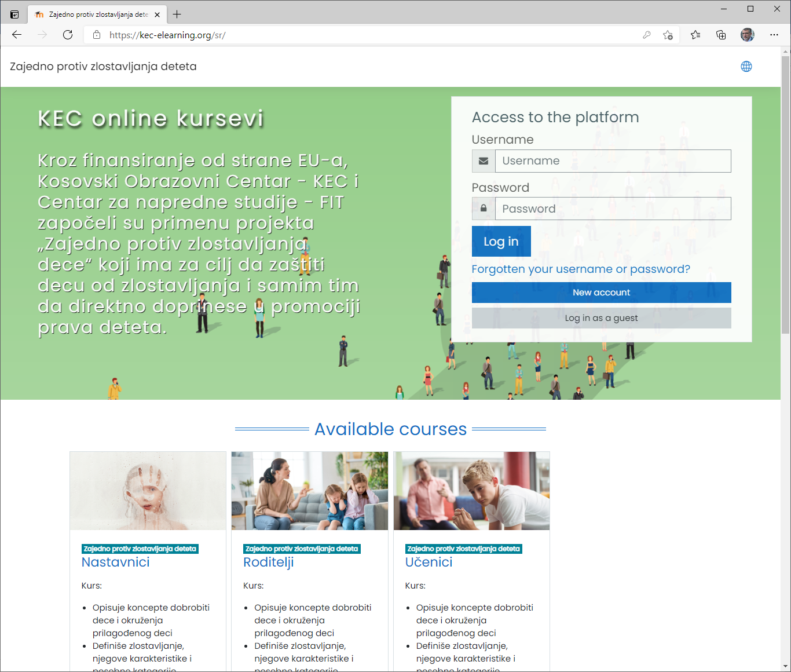
Task: Open the Collections icon in toolbar
Action: [x=721, y=35]
